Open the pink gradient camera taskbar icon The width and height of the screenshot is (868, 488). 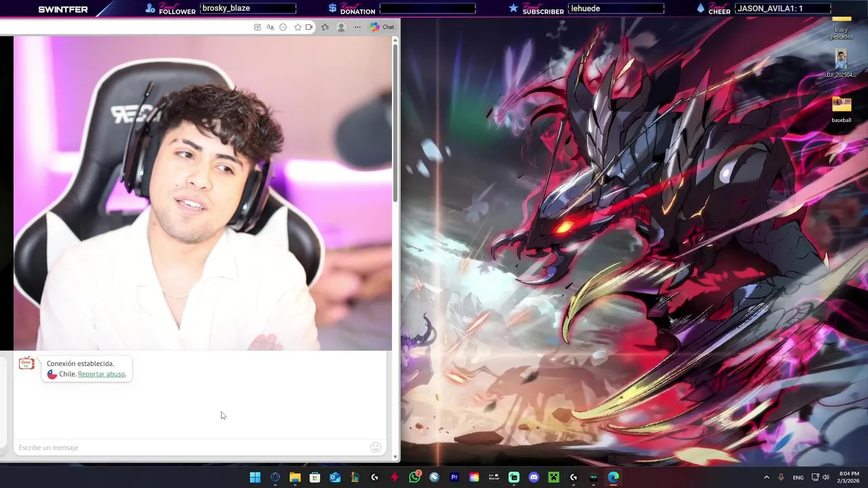click(474, 477)
